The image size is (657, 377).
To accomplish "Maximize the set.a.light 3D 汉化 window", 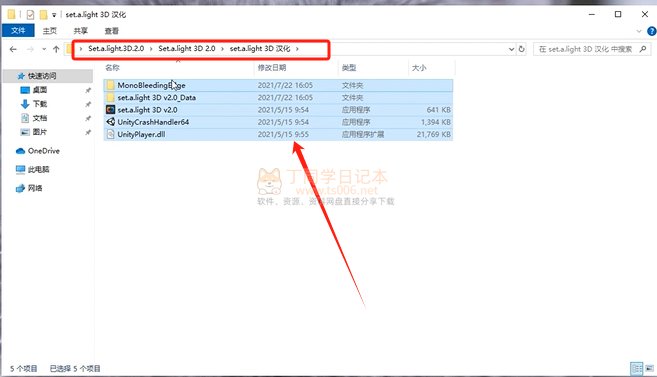I will point(618,14).
